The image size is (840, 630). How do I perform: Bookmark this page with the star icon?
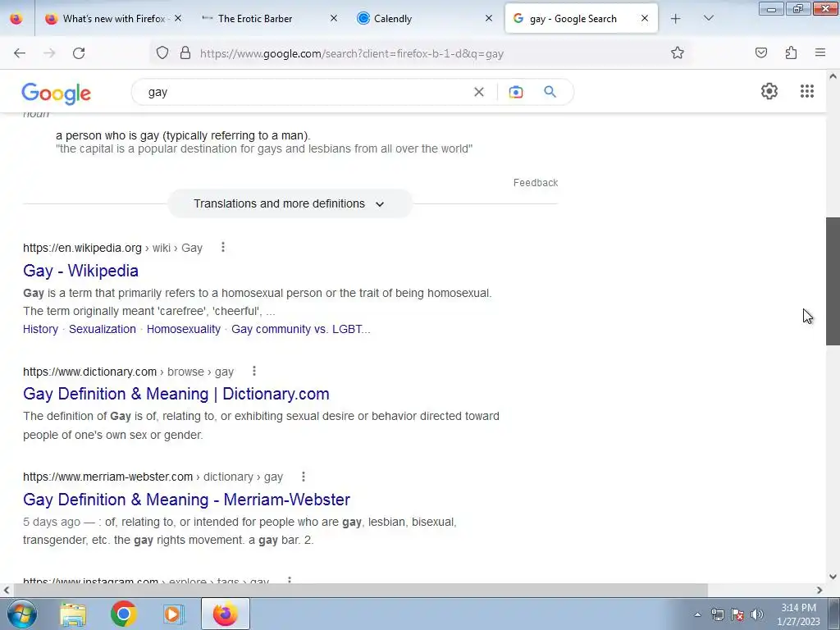677,52
